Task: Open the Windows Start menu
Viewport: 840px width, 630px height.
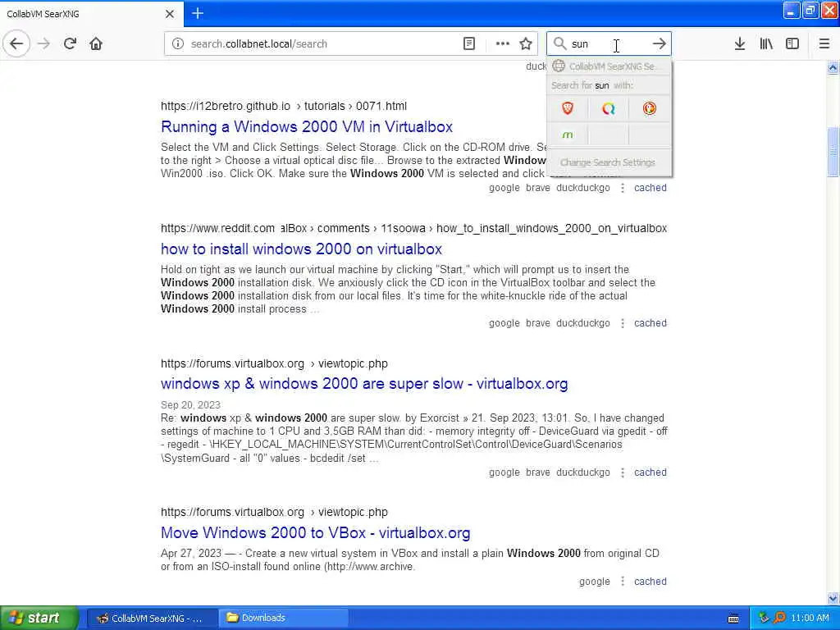Action: click(39, 618)
